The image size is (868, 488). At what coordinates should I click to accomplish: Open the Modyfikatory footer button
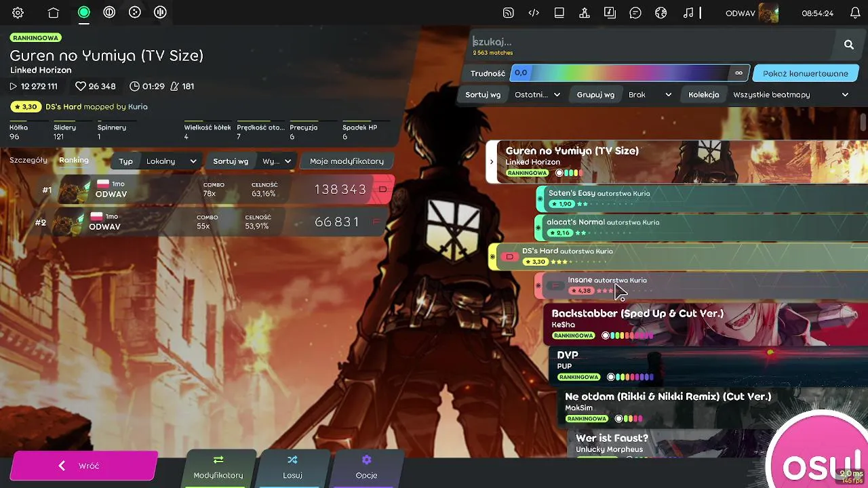[218, 468]
